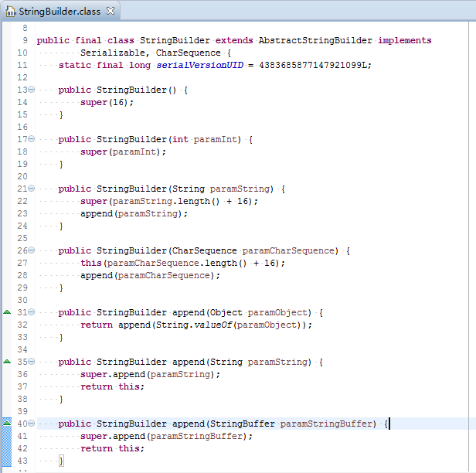Click paramObject parameter on line 31
This screenshot has height=473, width=476.
[x=279, y=312]
